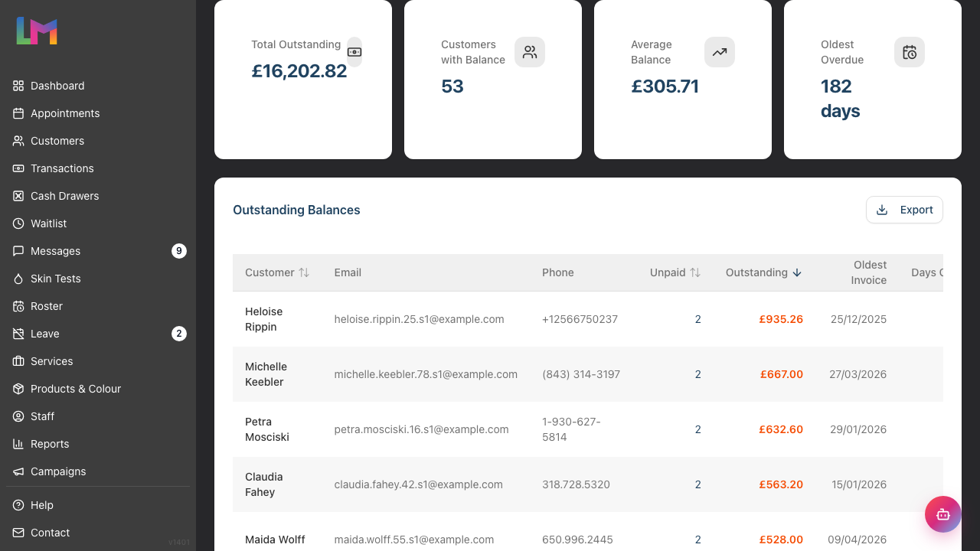
Task: Export the outstanding balances
Action: coord(904,210)
